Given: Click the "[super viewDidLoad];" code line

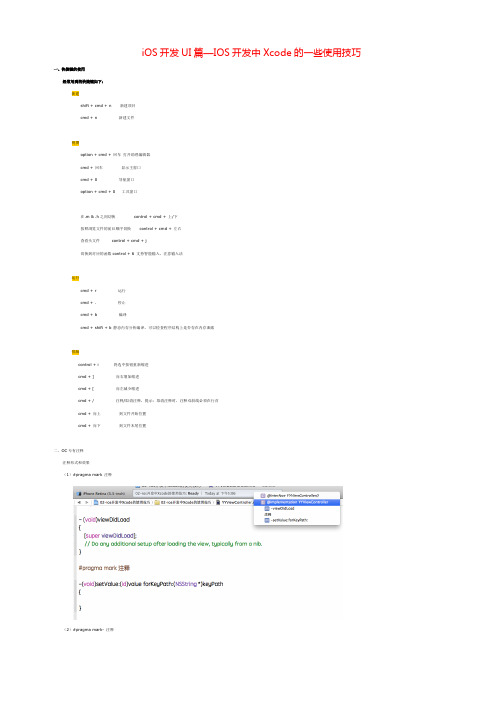Looking at the screenshot, I should [110, 536].
